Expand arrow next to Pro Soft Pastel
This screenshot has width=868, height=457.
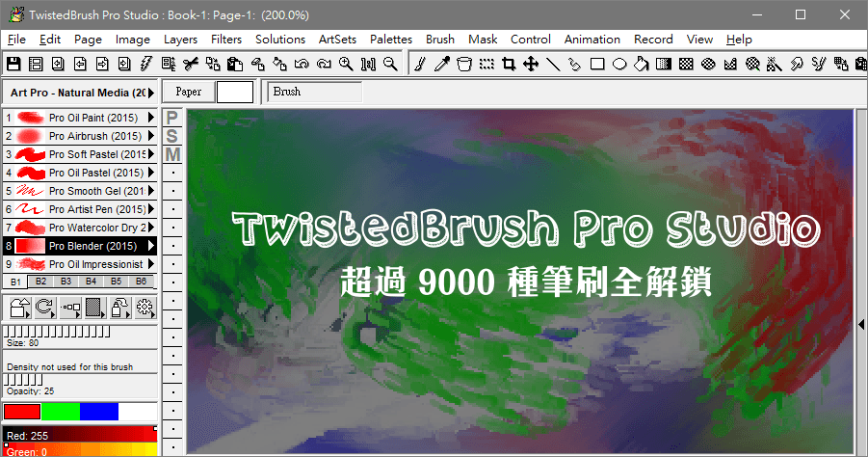pyautogui.click(x=151, y=154)
